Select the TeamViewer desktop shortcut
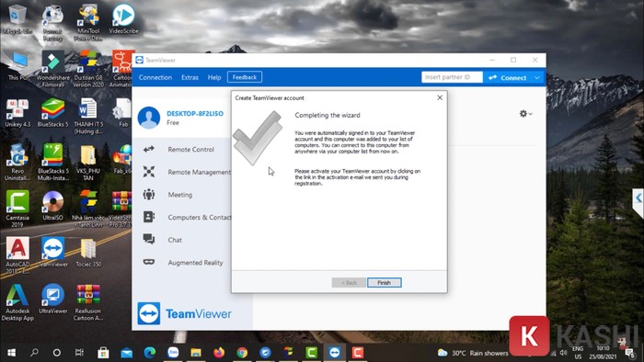Screen dimensions: 644x362 [x=52, y=253]
